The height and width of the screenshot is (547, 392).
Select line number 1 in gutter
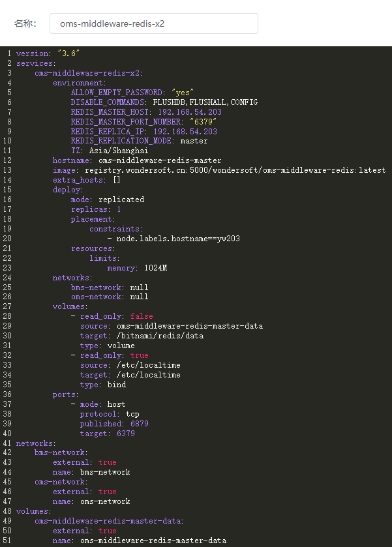point(9,53)
